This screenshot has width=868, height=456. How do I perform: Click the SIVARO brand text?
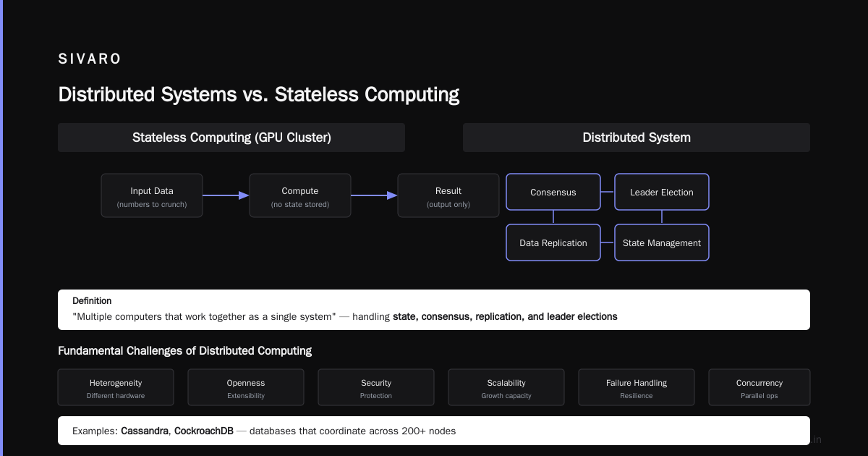[90, 59]
